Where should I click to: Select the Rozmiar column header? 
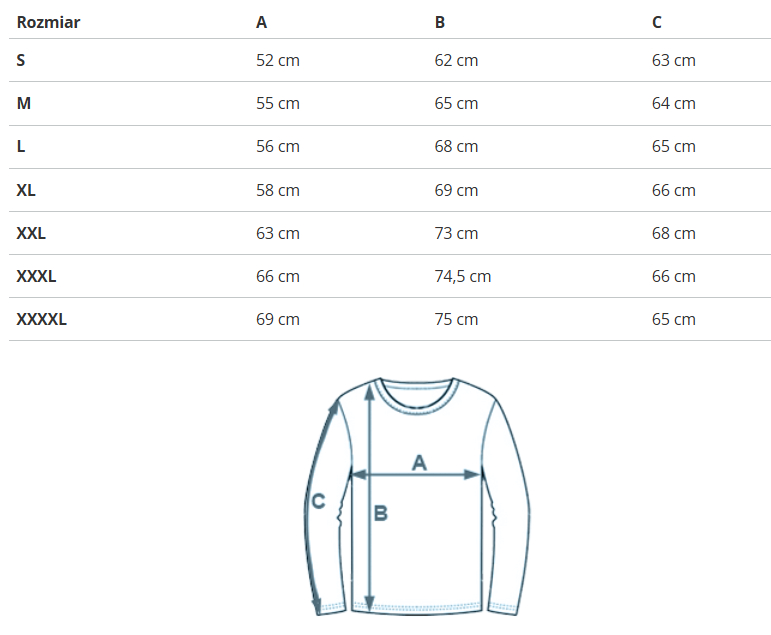pyautogui.click(x=48, y=22)
